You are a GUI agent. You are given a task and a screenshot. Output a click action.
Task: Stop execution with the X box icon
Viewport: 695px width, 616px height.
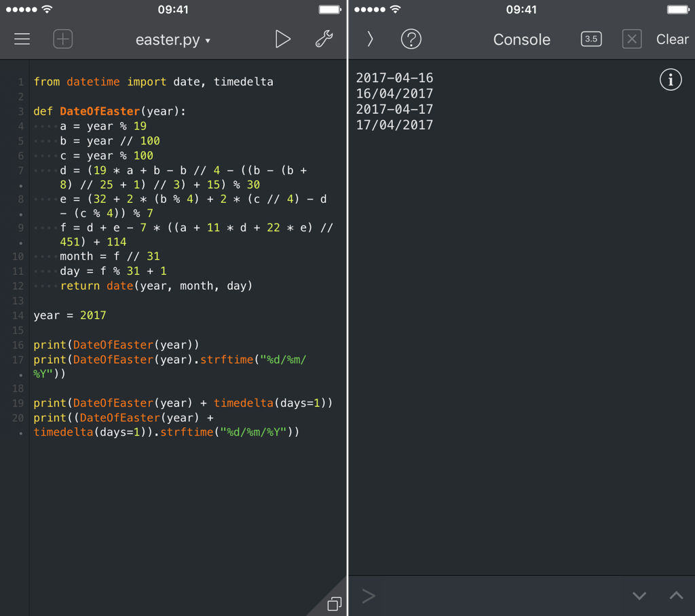pyautogui.click(x=632, y=39)
